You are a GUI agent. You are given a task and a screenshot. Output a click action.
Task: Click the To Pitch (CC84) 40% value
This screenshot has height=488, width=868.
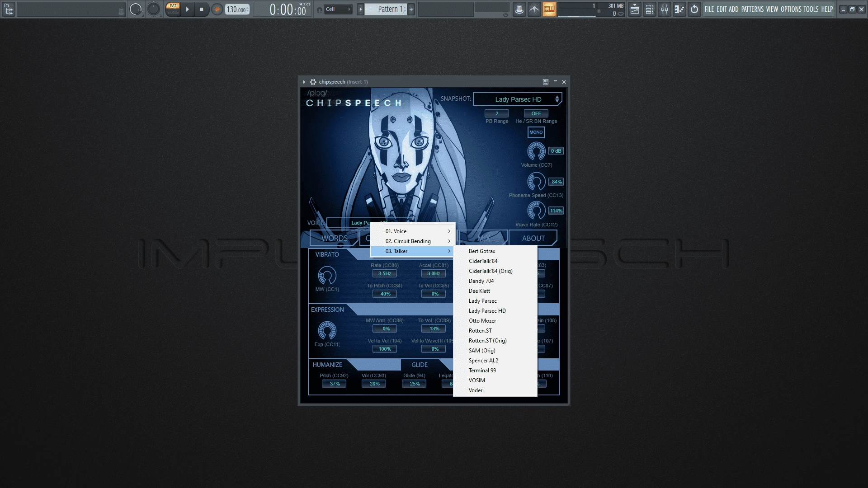[385, 294]
